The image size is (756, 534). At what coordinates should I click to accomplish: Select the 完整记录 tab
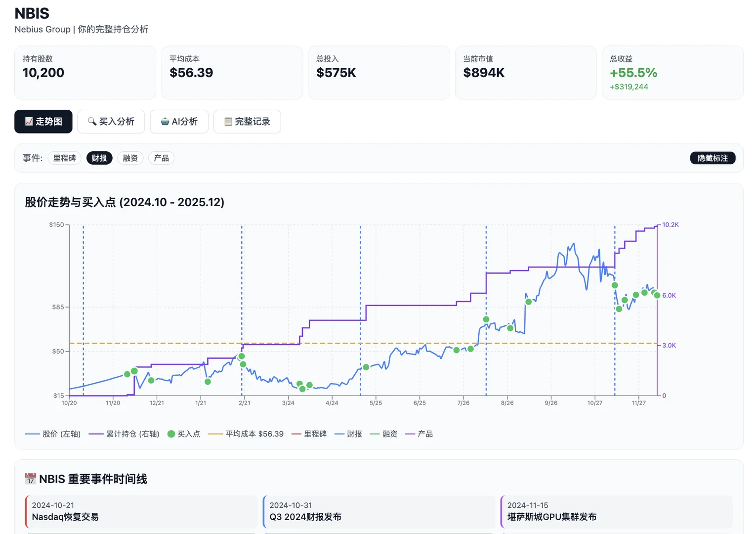click(247, 122)
